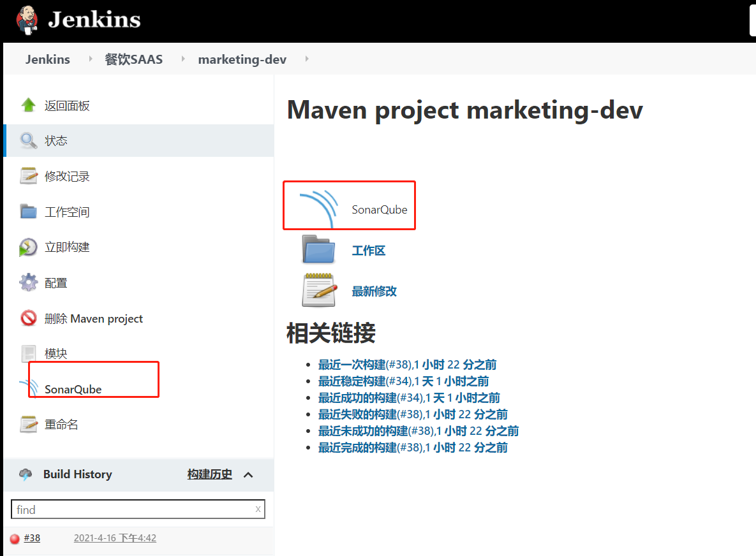Open the 餐饮SAAS breadcrumb folder

(x=133, y=59)
